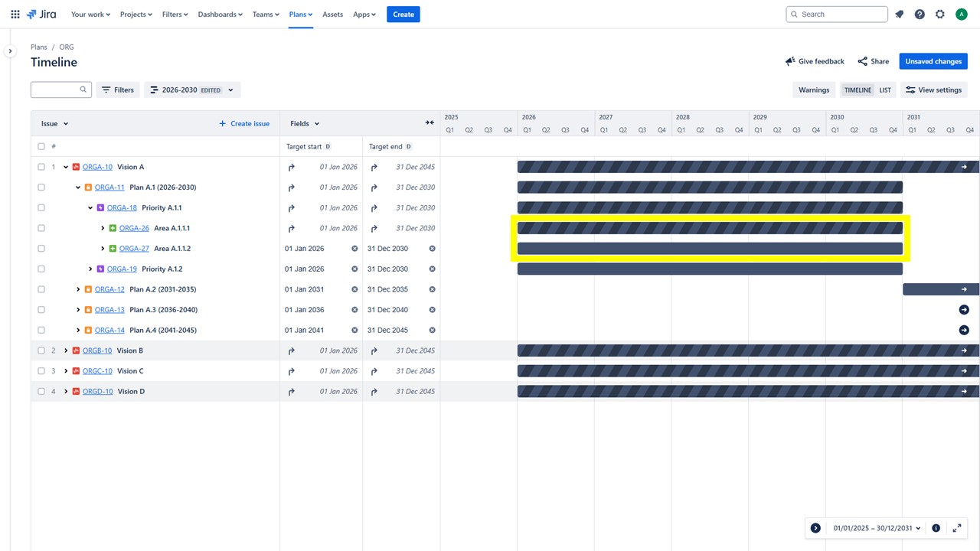Screen dimensions: 980x551
Task: Check the ORGA-26 Area A.1.1.1 row
Action: click(x=41, y=228)
